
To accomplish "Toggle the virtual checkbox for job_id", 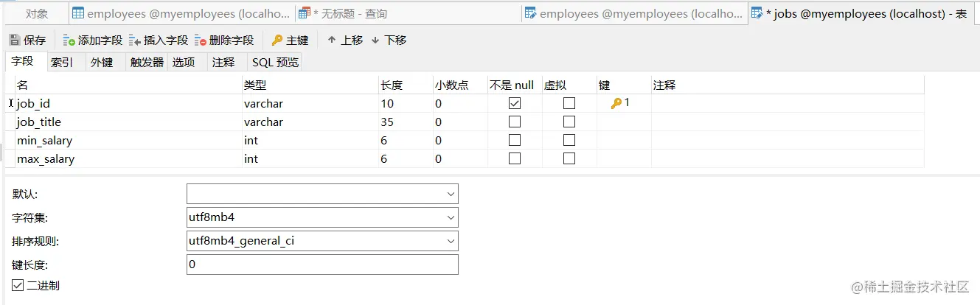I will point(569,104).
